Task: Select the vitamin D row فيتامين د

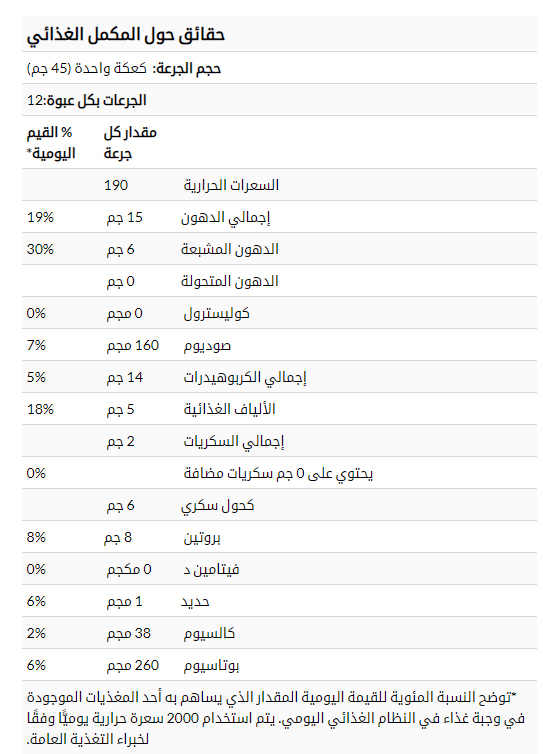Action: coord(279,569)
